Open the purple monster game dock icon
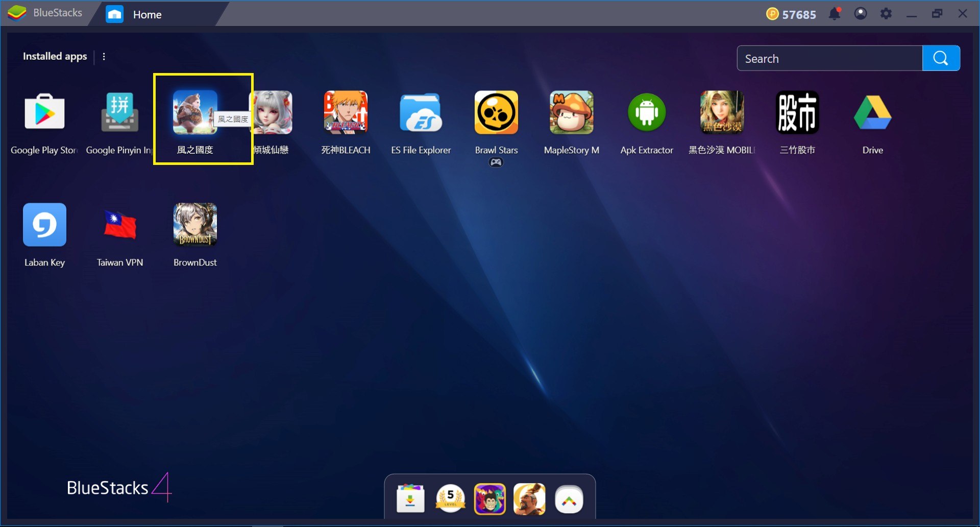Image resolution: width=980 pixels, height=527 pixels. coord(490,499)
